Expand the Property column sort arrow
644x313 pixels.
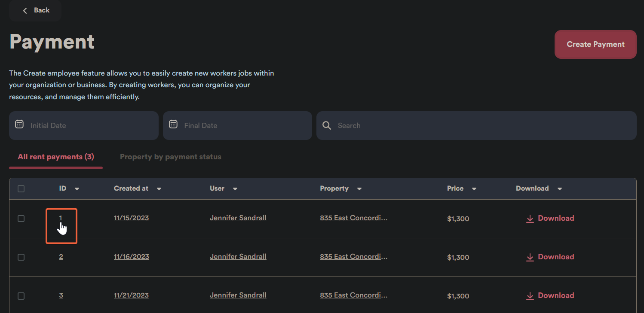(x=359, y=189)
